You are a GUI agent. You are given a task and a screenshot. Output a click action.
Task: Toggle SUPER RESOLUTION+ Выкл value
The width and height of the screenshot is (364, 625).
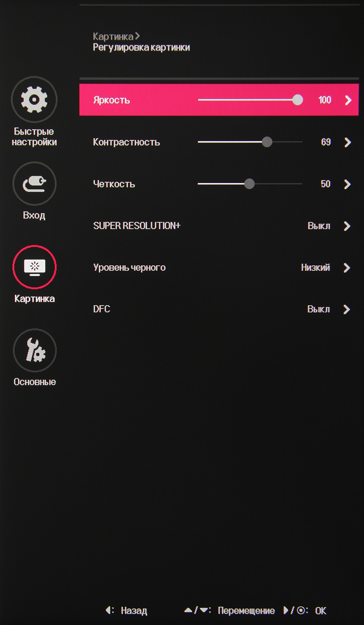[x=319, y=226]
